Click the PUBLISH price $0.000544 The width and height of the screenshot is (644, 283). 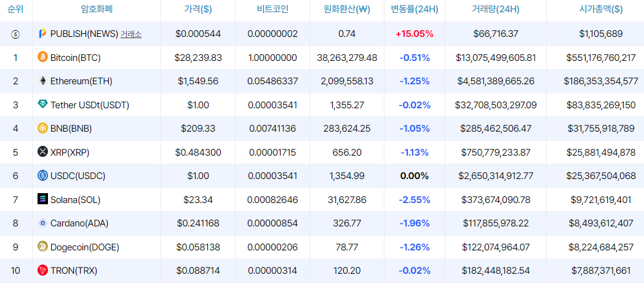click(198, 34)
